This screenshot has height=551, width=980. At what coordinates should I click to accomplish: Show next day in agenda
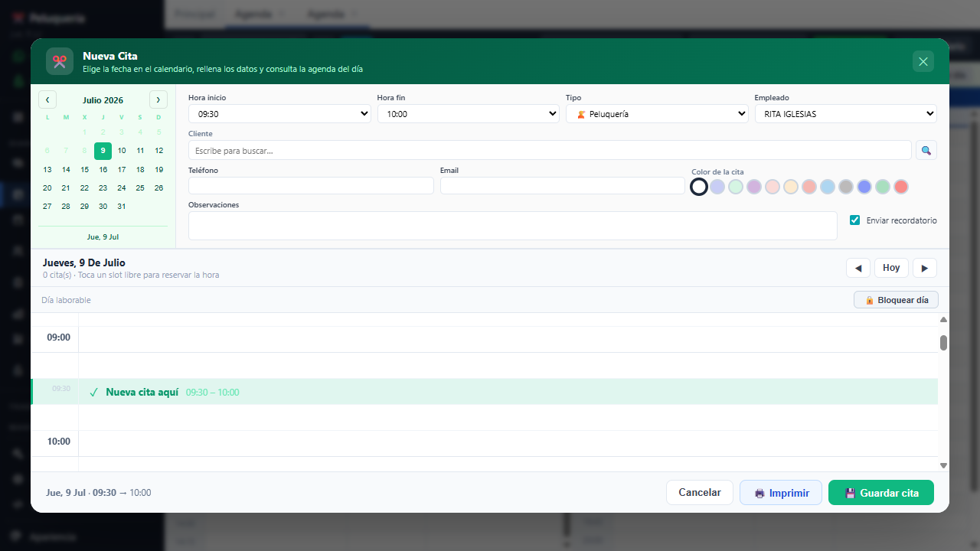(925, 268)
